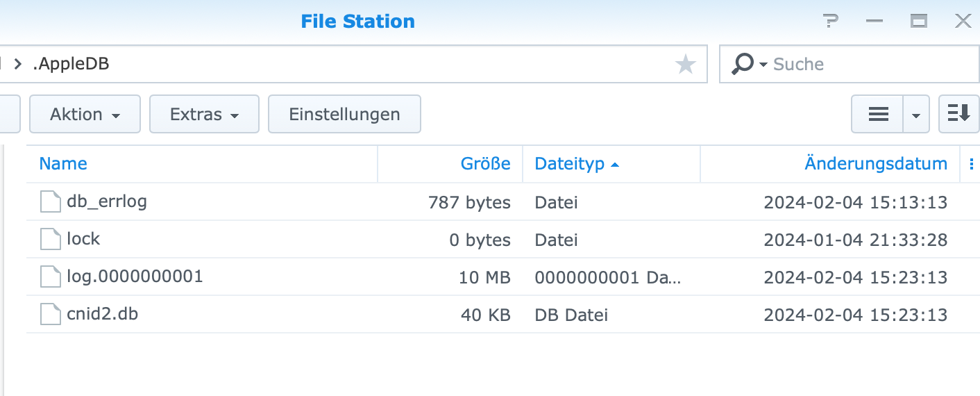This screenshot has width=980, height=396.
Task: Open File Station help question mark
Action: tap(830, 22)
